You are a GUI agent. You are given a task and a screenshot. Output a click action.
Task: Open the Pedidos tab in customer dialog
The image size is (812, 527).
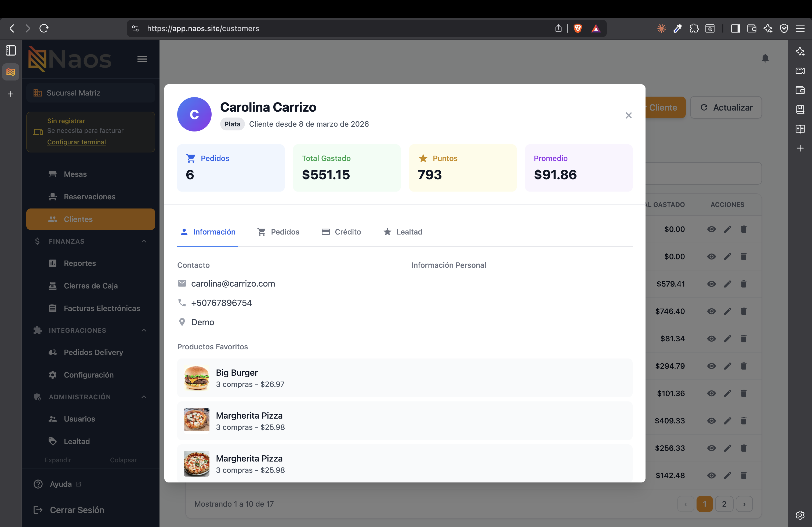click(x=278, y=232)
